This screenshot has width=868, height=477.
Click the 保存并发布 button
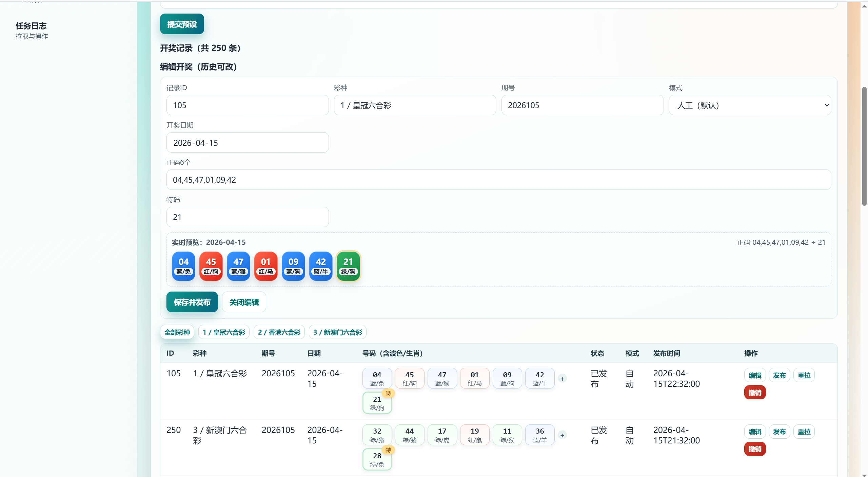[192, 302]
